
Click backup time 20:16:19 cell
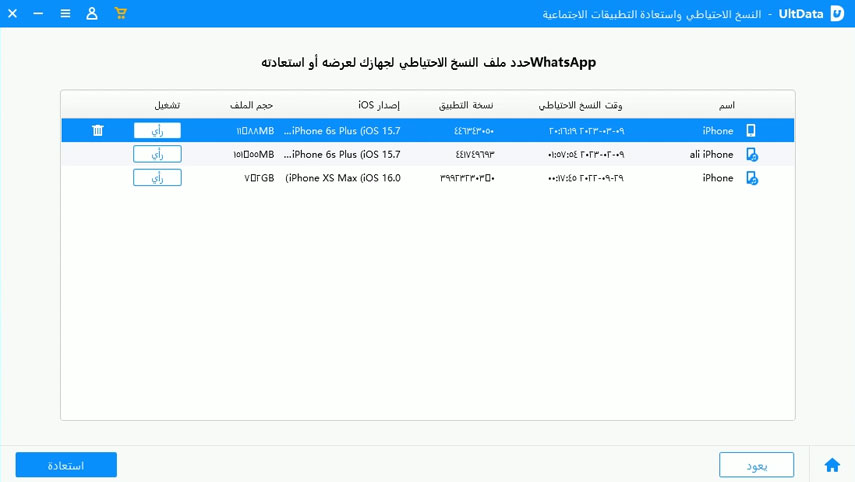pyautogui.click(x=586, y=131)
